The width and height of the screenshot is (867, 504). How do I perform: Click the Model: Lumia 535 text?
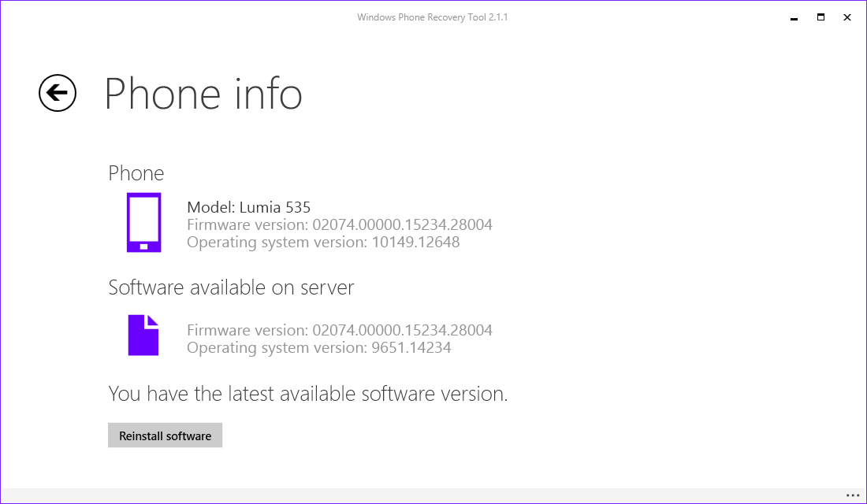point(248,207)
